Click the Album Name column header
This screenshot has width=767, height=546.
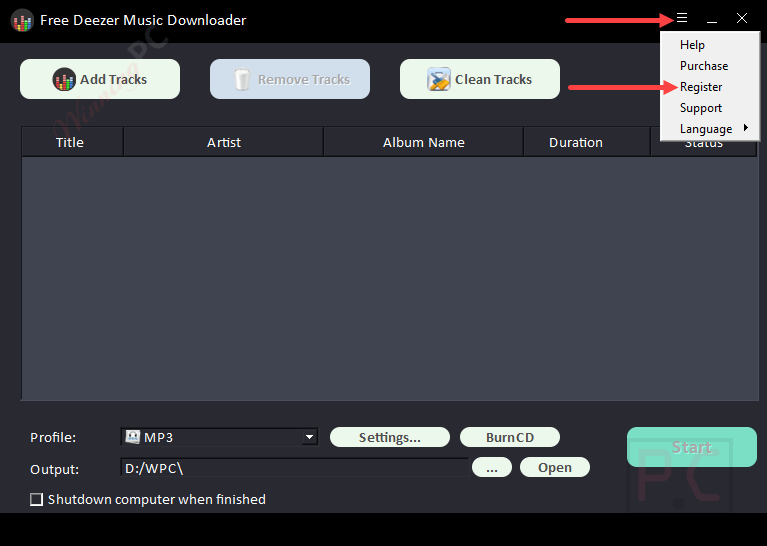click(x=424, y=142)
